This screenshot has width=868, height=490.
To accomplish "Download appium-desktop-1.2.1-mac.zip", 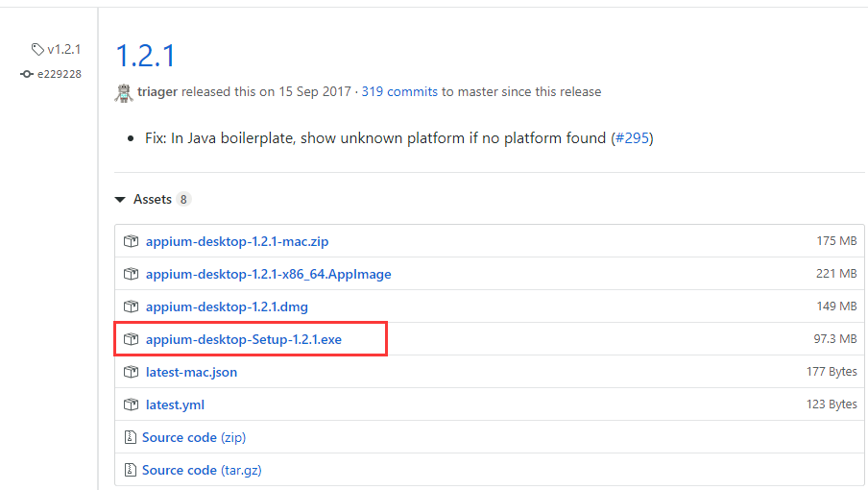I will tap(237, 241).
